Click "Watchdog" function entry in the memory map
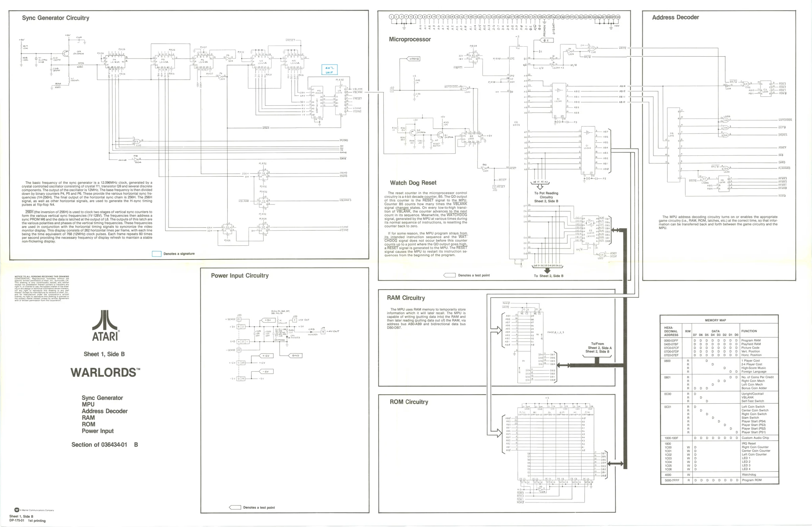812x527 pixels. pos(749,475)
